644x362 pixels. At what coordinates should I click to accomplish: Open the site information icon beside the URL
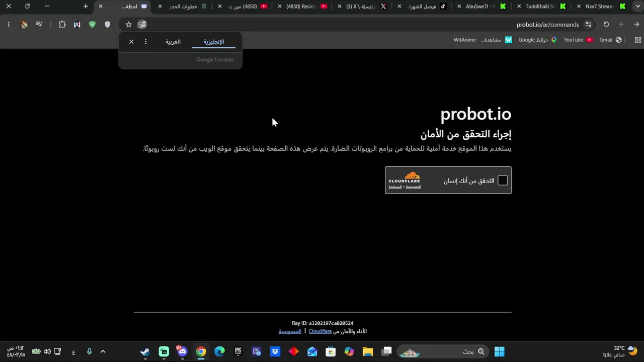click(x=588, y=24)
